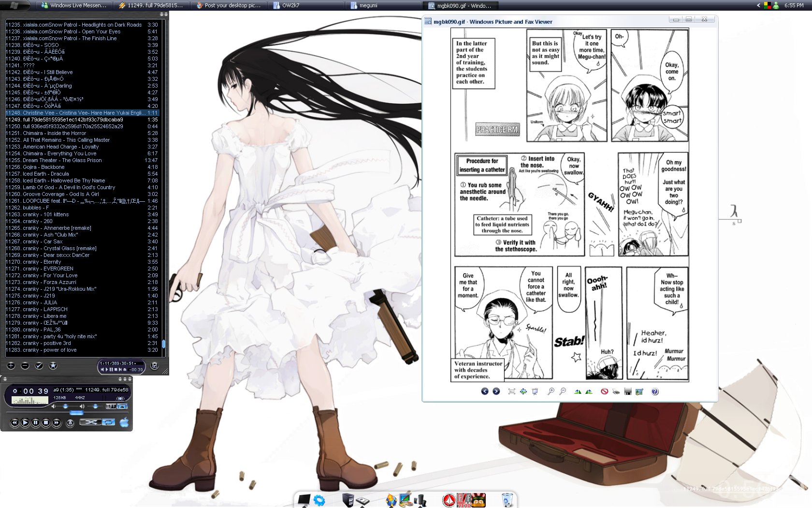Viewport: 812px width, 508px height.
Task: Click the playlist list-options save button
Action: 155,366
